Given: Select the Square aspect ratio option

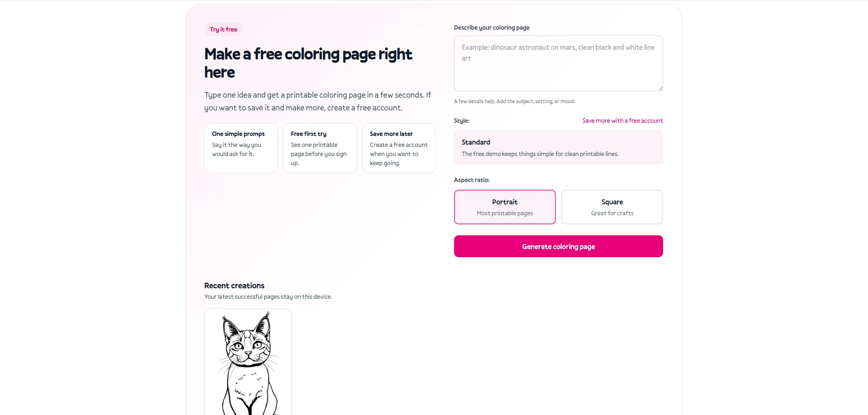Looking at the screenshot, I should point(612,207).
